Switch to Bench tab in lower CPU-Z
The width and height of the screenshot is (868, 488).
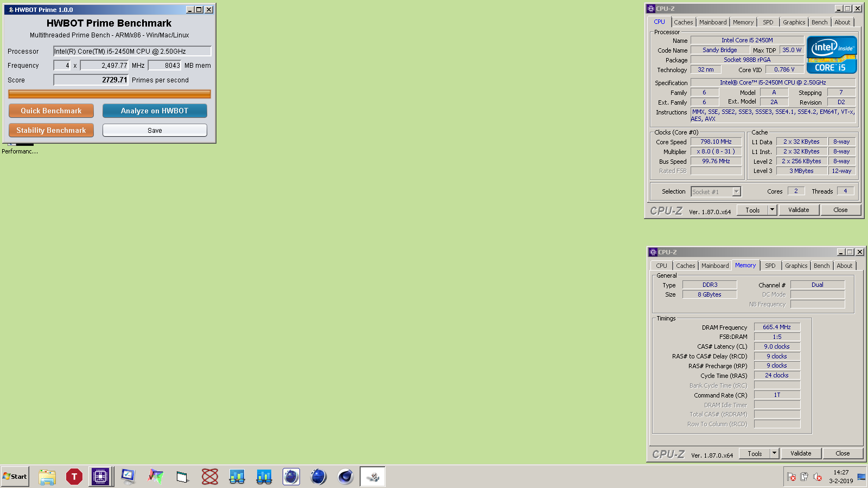click(x=822, y=266)
